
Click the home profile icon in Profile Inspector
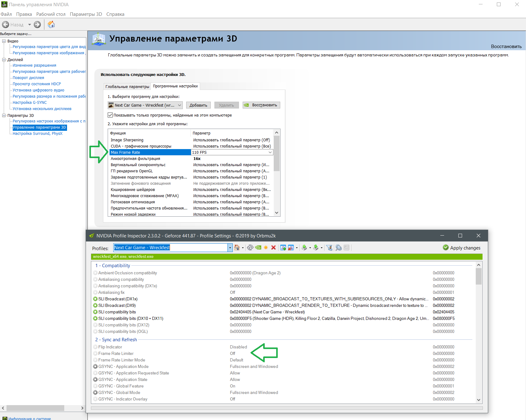click(237, 248)
